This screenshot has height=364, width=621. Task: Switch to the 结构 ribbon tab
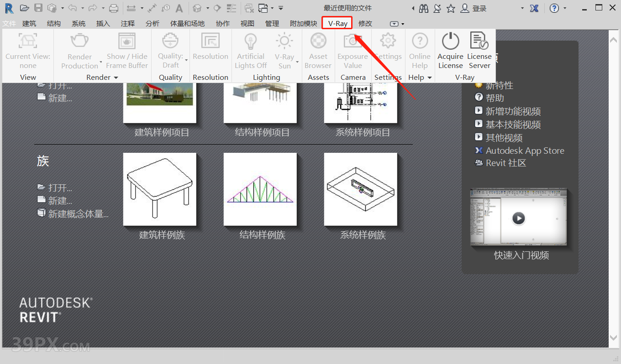point(54,24)
